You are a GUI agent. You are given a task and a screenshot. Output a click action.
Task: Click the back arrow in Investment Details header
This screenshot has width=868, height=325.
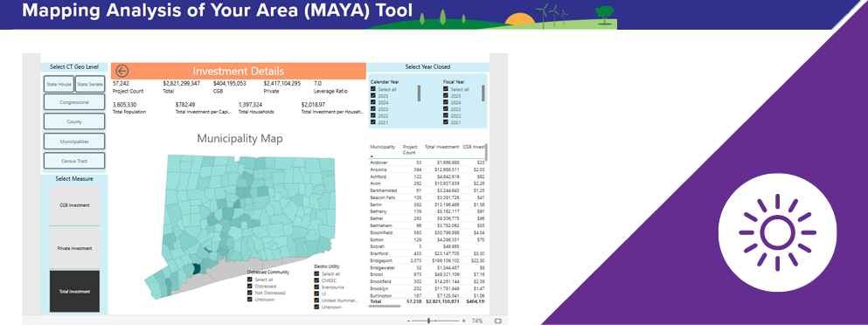coord(122,71)
